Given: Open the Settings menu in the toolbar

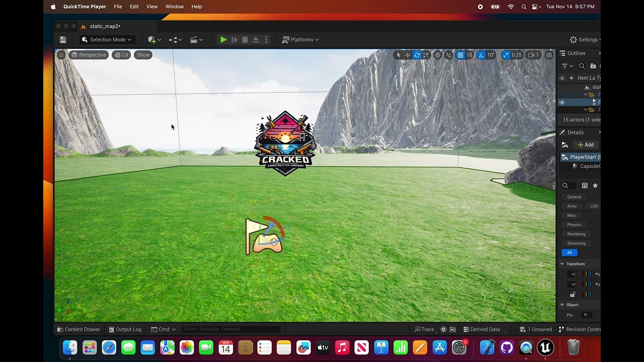Looking at the screenshot, I should click(x=585, y=40).
